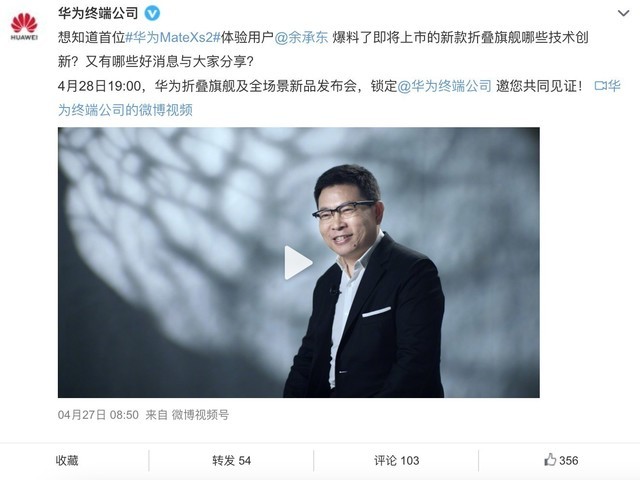The width and height of the screenshot is (640, 480).
Task: Open the #华为MateXs2# hashtag topic
Action: 173,38
